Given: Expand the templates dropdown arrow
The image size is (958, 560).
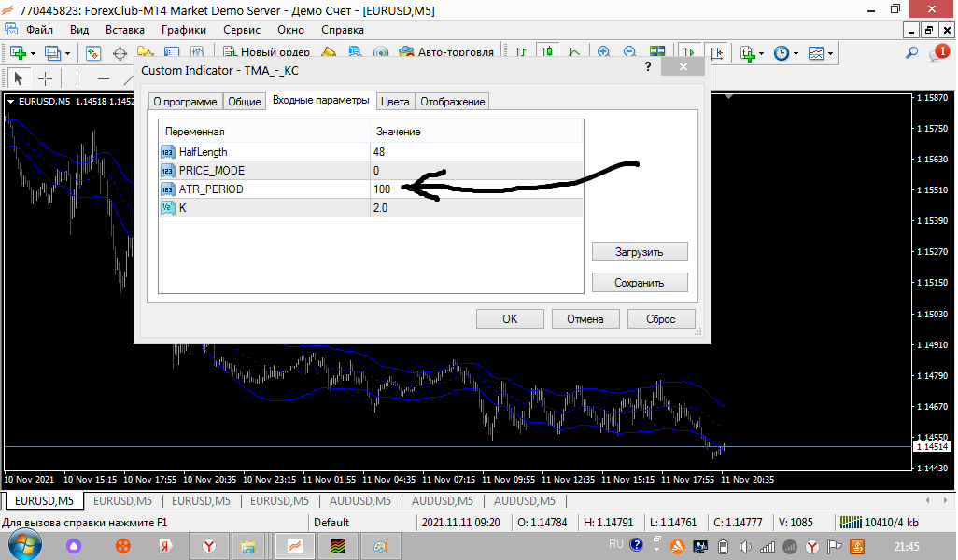Looking at the screenshot, I should click(x=830, y=54).
